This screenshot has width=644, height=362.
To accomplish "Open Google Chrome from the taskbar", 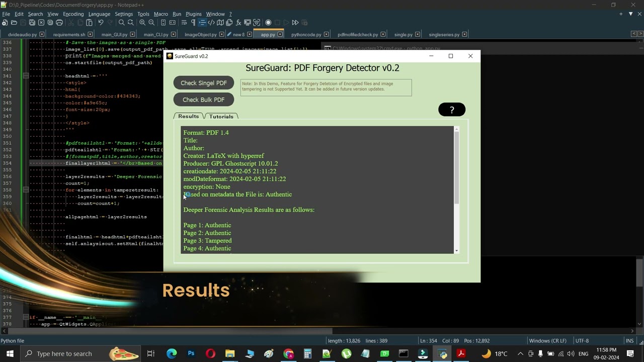I will coord(288,353).
